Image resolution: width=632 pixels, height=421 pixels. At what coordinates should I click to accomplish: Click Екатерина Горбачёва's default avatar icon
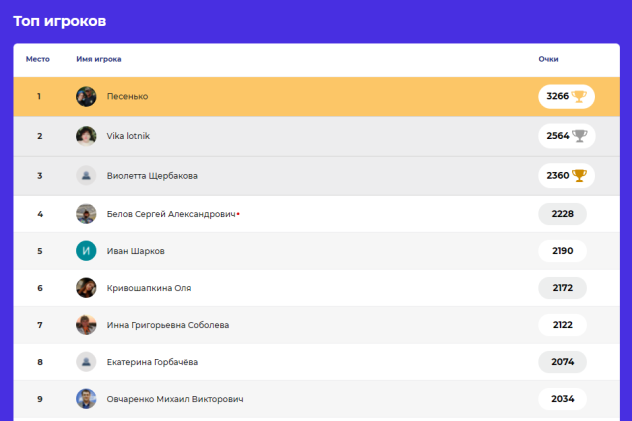(86, 361)
